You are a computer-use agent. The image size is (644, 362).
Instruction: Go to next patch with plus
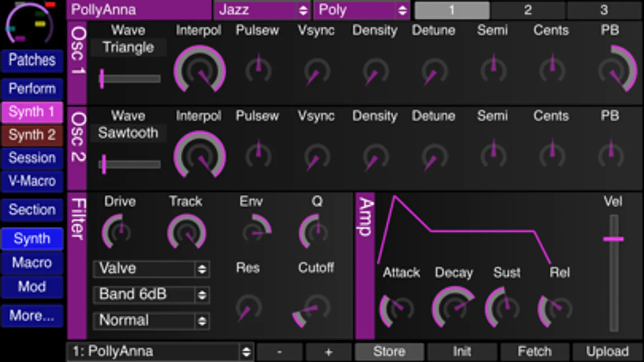(x=329, y=352)
